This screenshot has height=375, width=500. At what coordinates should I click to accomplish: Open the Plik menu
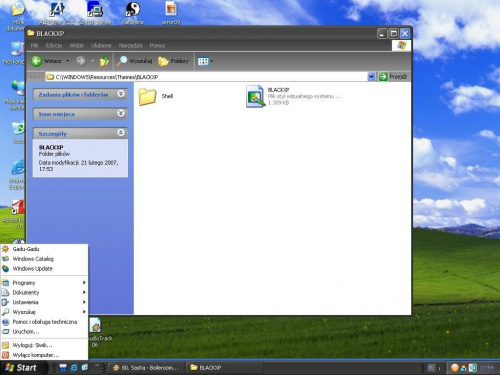[35, 45]
